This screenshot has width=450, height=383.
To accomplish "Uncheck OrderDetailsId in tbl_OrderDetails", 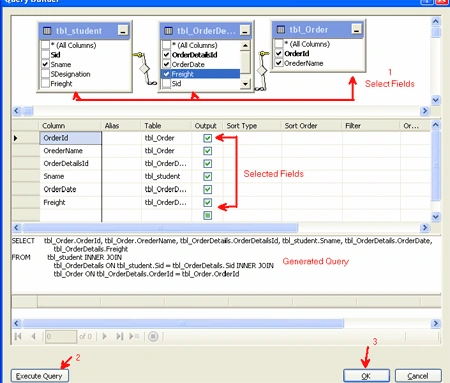I will pyautogui.click(x=166, y=54).
